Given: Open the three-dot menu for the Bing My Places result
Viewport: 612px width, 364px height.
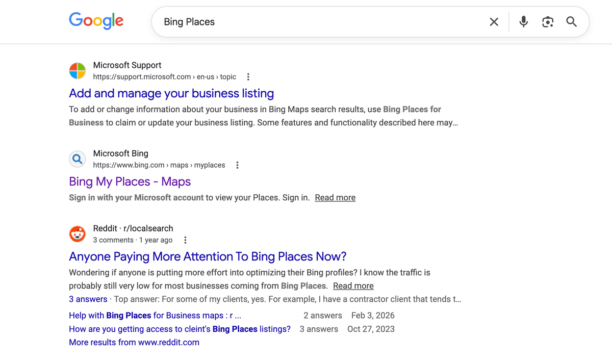Looking at the screenshot, I should click(x=237, y=165).
